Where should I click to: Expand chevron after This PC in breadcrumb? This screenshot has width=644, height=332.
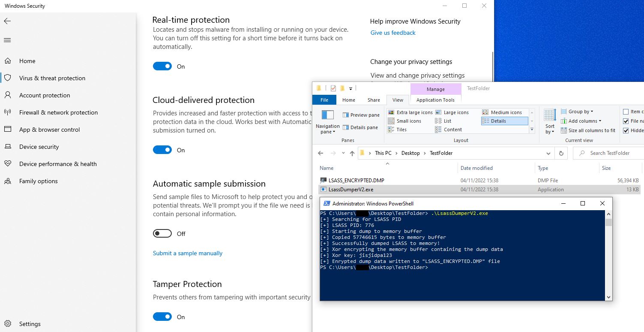396,153
